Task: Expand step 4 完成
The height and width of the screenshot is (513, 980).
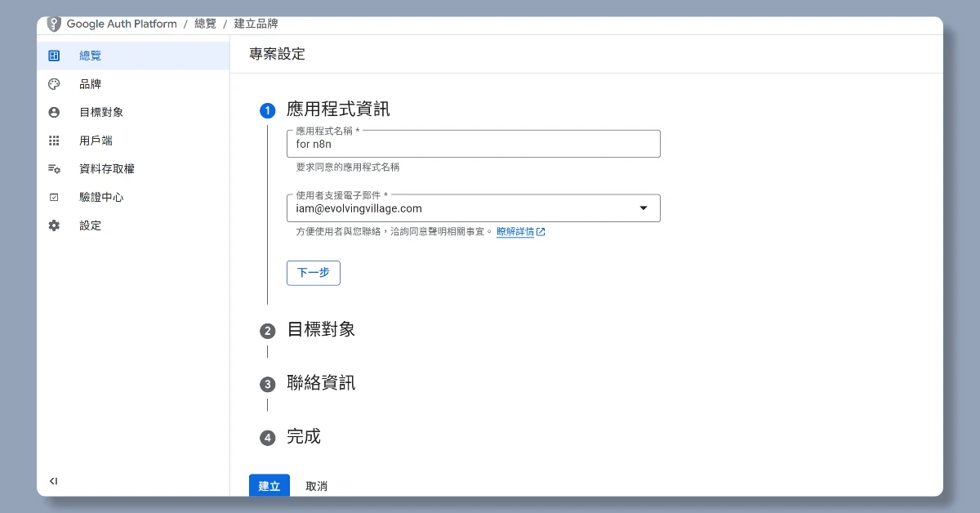Action: [304, 436]
